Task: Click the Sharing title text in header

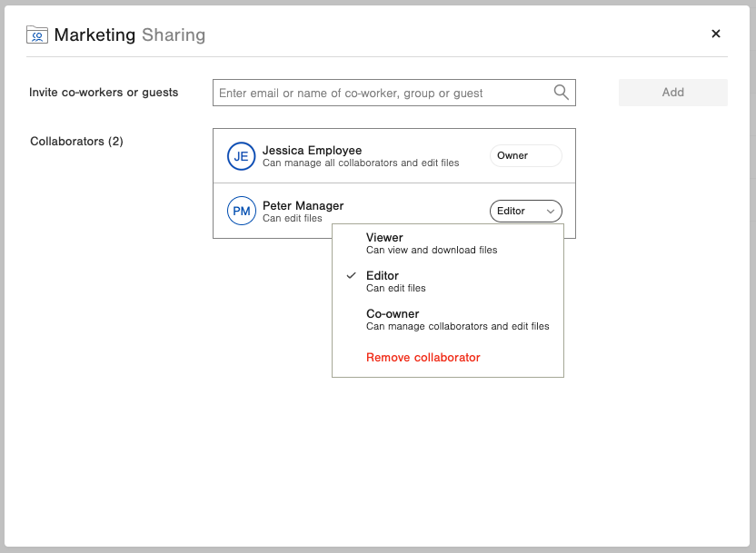Action: 174,35
